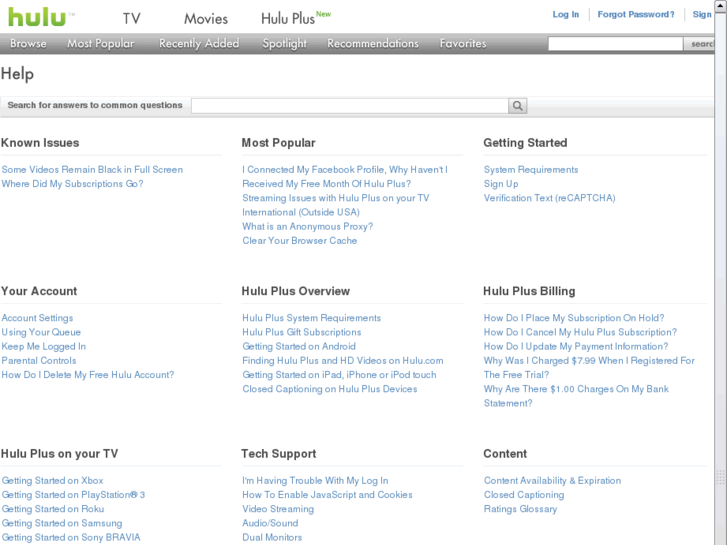Open Hulu Plus Gift Subscriptions
Viewport: 727px width, 545px height.
coord(301,333)
